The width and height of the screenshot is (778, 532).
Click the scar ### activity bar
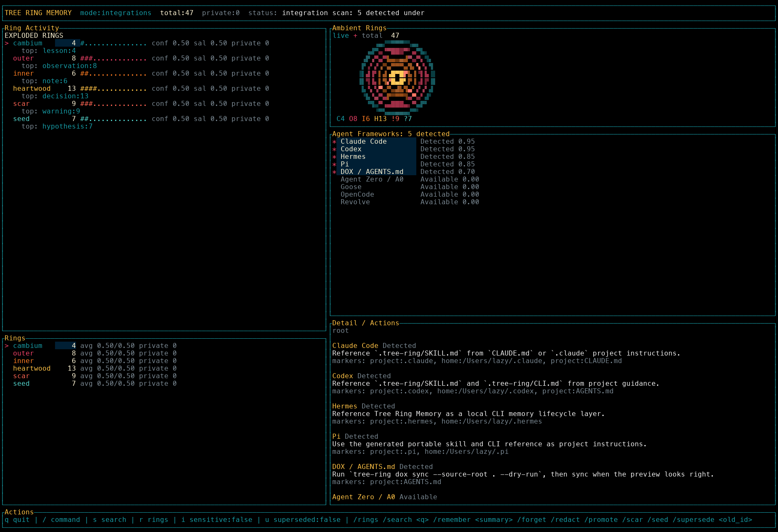[114, 104]
